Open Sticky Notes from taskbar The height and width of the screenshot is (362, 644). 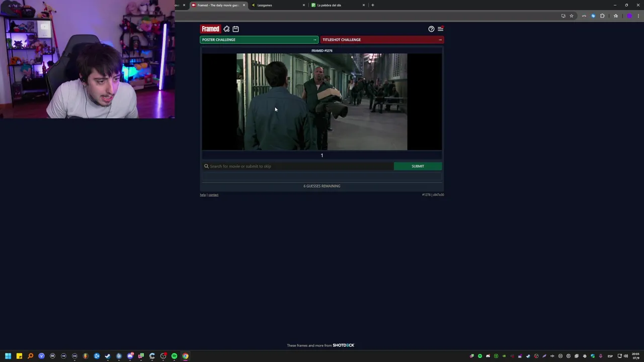tap(19, 356)
